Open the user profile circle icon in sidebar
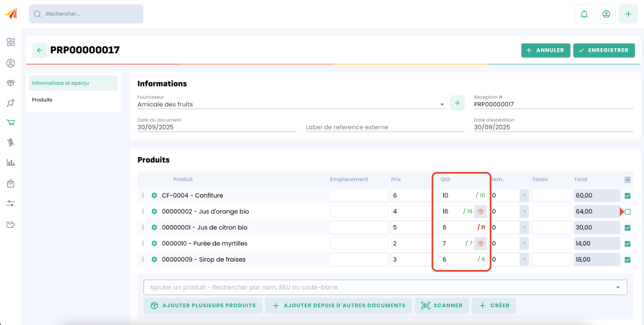This screenshot has height=325, width=644. tap(11, 63)
